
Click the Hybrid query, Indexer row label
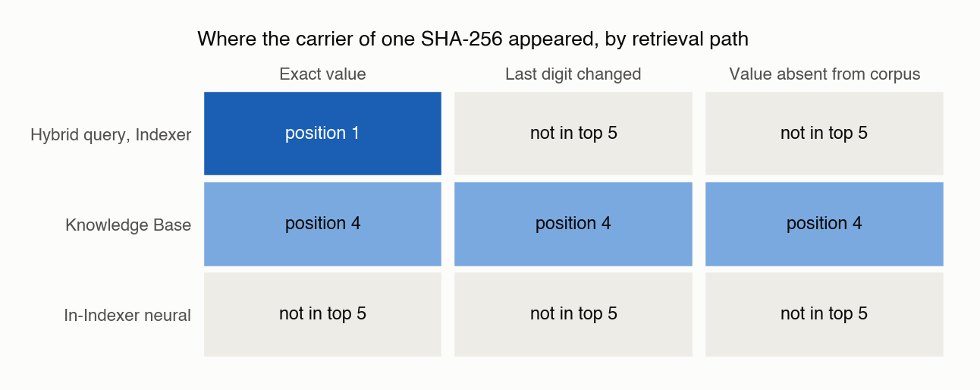click(111, 135)
